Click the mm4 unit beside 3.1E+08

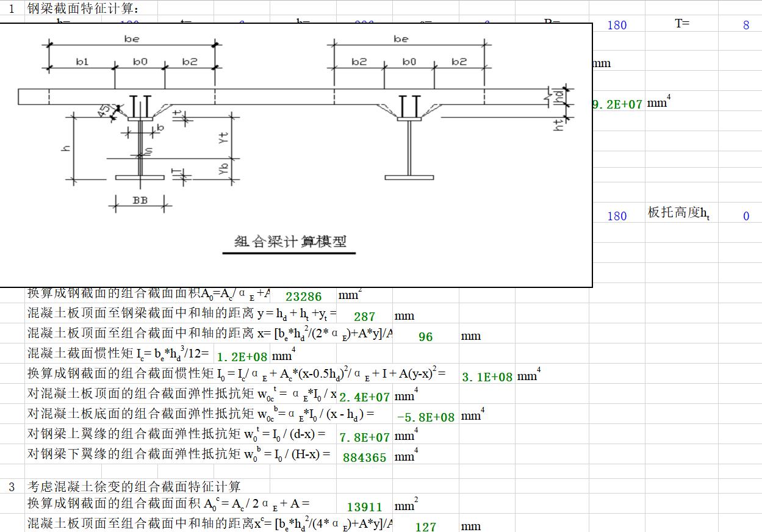[x=530, y=375]
